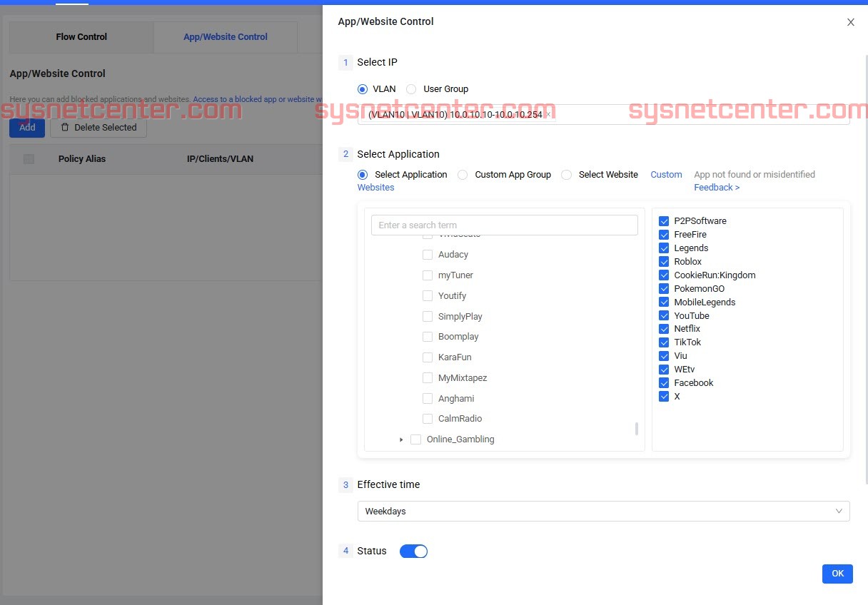Toggle the Status switch off
The width and height of the screenshot is (868, 605).
pyautogui.click(x=413, y=551)
